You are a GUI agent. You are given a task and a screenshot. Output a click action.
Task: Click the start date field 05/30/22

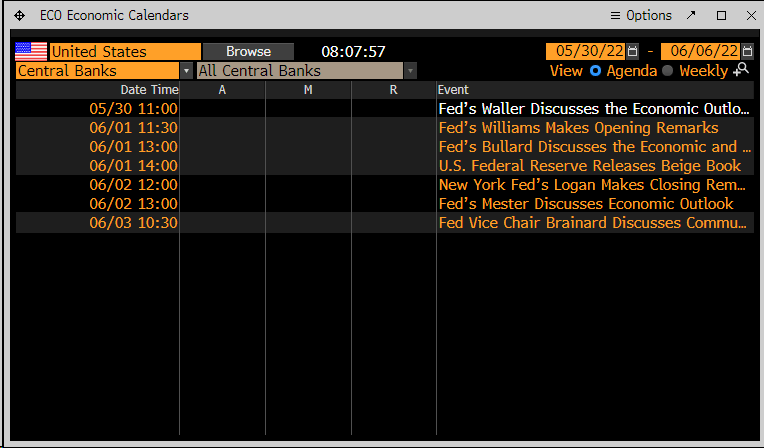(586, 51)
